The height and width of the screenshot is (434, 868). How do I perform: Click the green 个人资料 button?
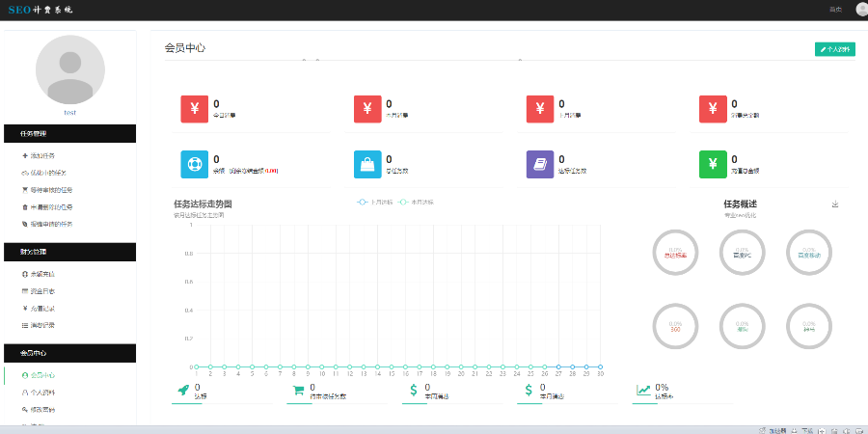pos(834,49)
